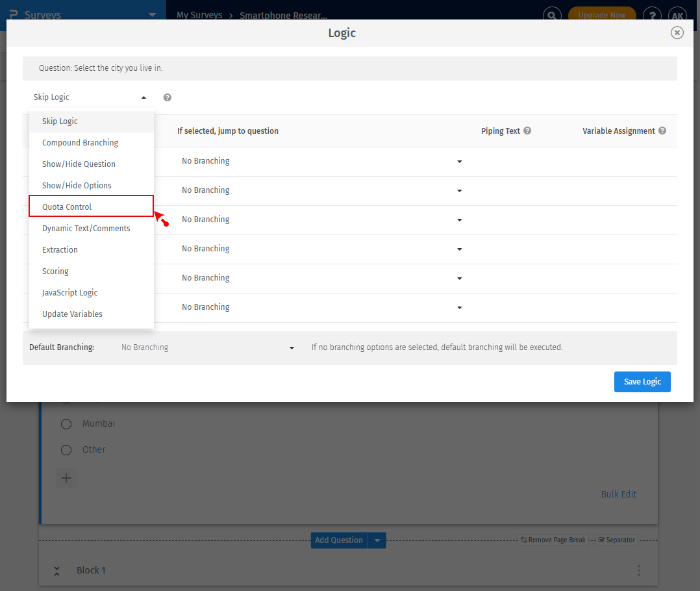Select JavaScript Logic option

(x=92, y=292)
